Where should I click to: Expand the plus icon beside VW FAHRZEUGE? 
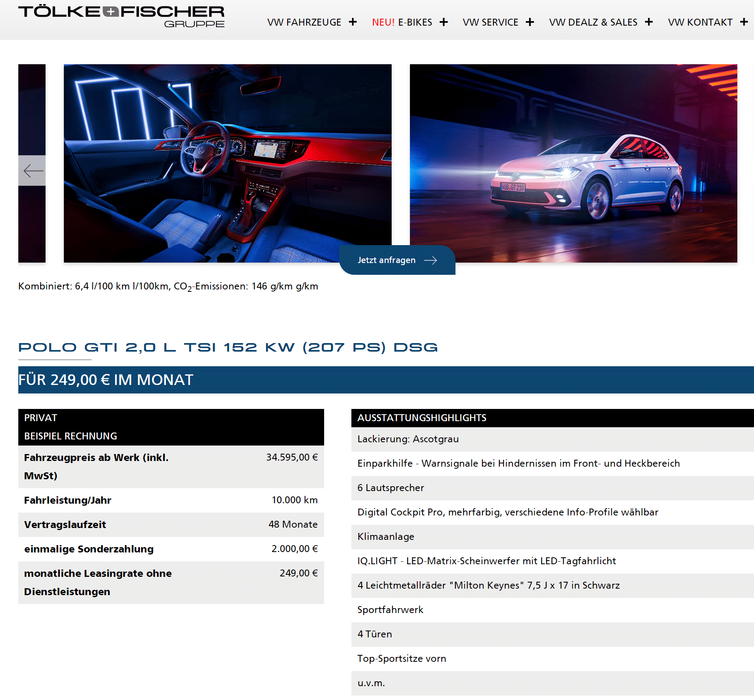(353, 22)
